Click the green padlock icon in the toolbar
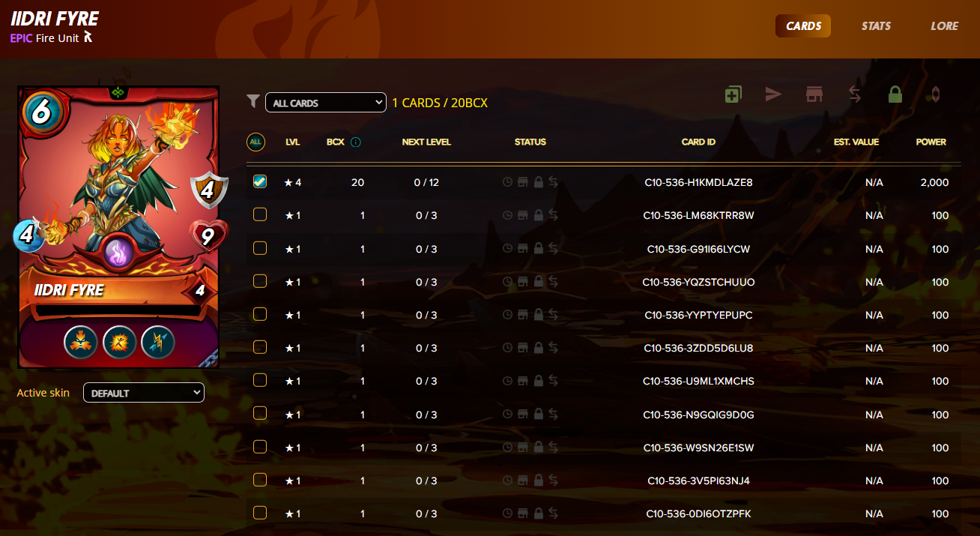 [895, 94]
